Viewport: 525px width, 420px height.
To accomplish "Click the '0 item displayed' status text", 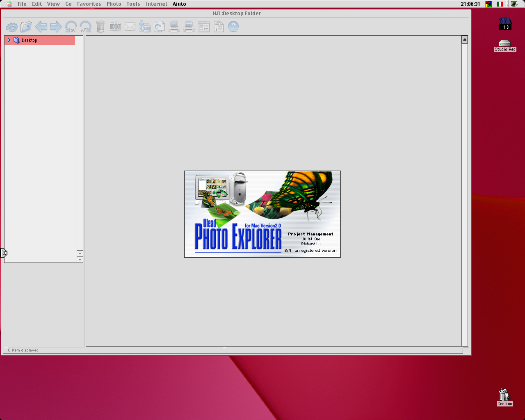I will (x=23, y=350).
